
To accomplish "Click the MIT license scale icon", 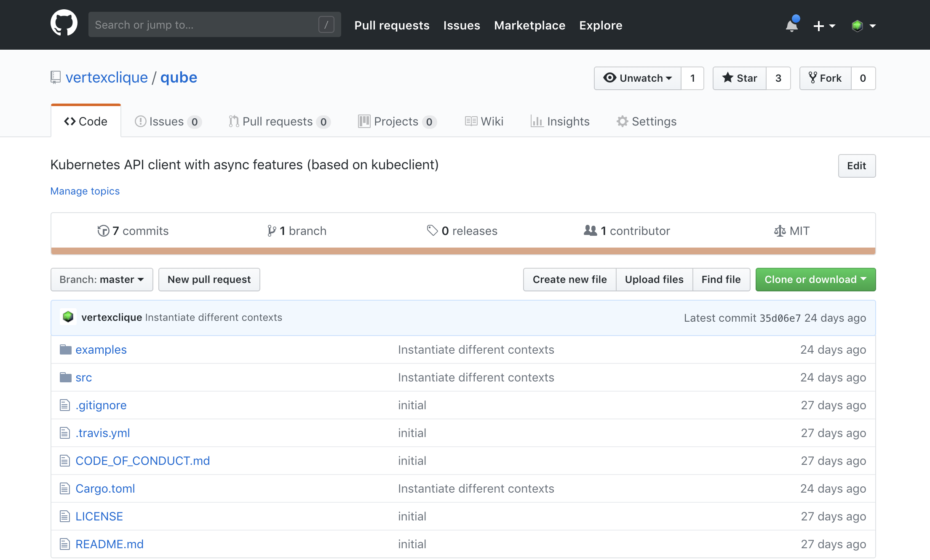I will pyautogui.click(x=780, y=231).
